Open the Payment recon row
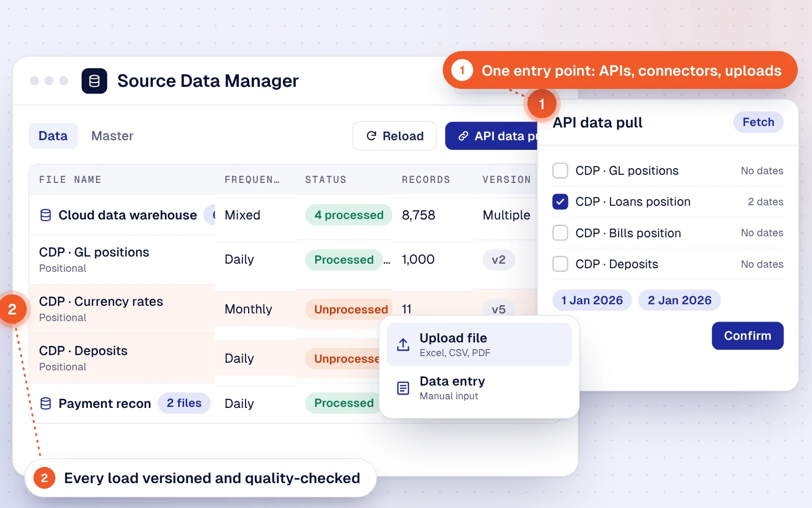 tap(204, 403)
